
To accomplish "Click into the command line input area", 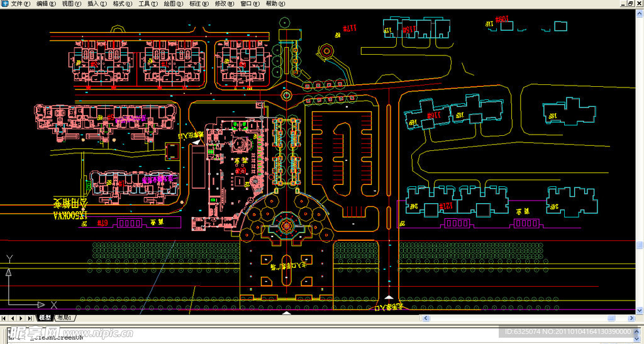I will 252,337.
